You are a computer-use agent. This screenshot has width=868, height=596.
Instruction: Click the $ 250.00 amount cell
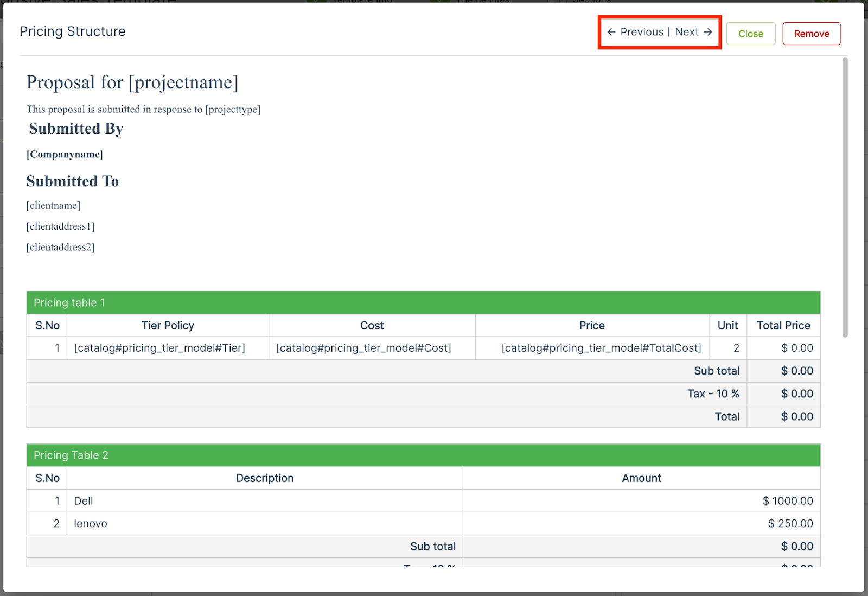641,523
